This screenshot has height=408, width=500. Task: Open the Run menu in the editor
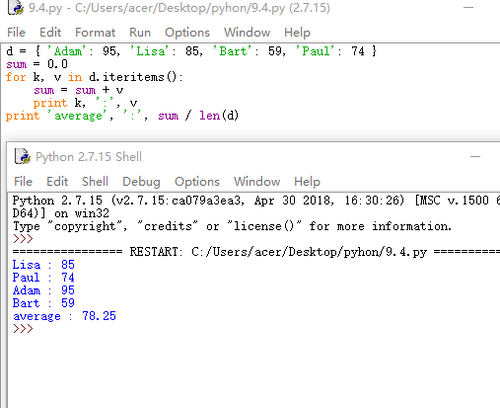coord(140,32)
